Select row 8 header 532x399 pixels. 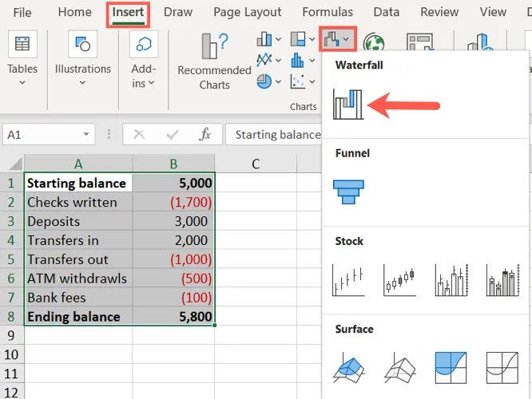(x=11, y=316)
